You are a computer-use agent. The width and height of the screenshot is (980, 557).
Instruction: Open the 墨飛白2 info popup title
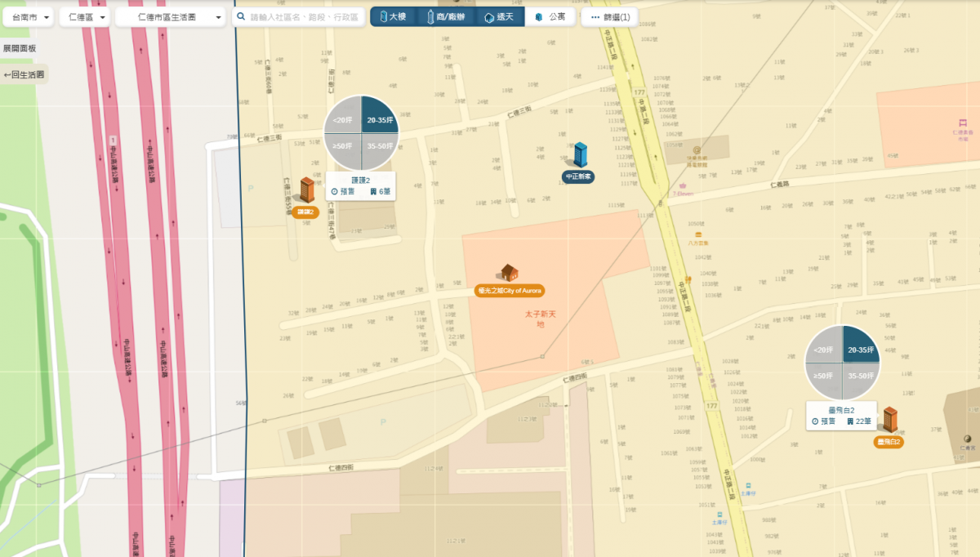coord(841,410)
